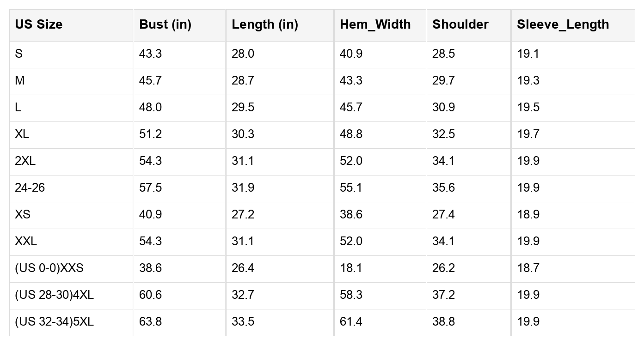Viewport: 644px width, 345px height.
Task: Select sleeve length 19.1 in S row
Action: pos(528,54)
